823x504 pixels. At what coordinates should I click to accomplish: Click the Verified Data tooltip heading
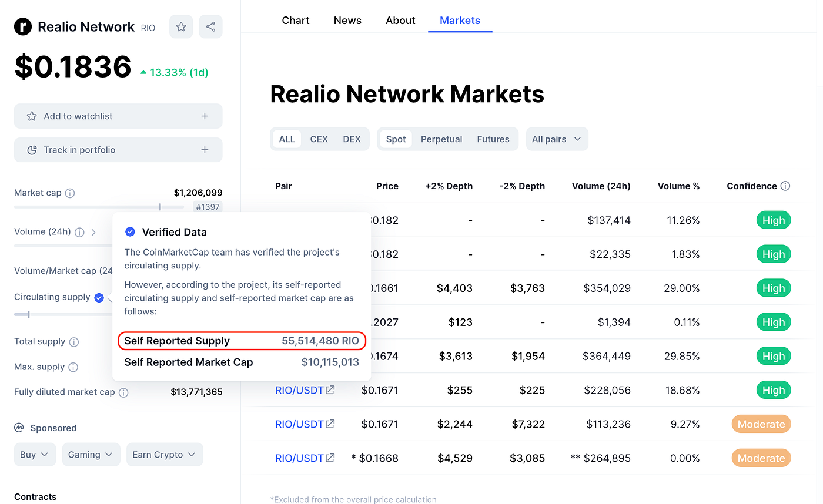[175, 232]
